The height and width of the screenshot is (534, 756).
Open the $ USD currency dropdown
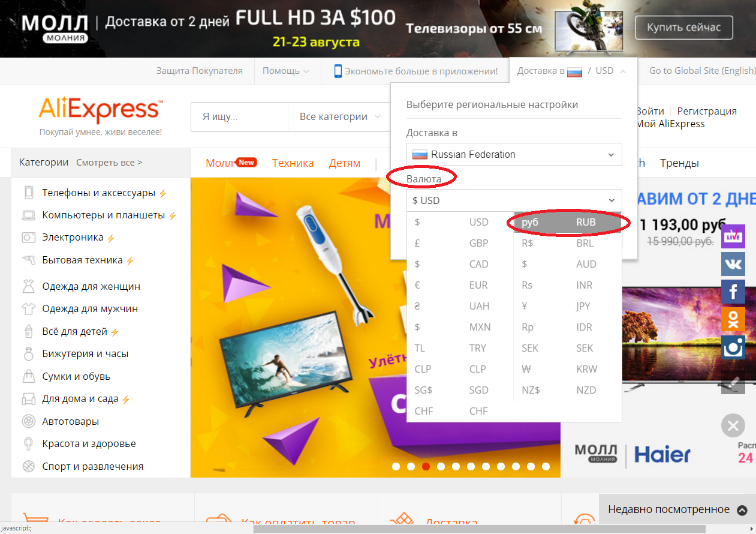pyautogui.click(x=514, y=200)
